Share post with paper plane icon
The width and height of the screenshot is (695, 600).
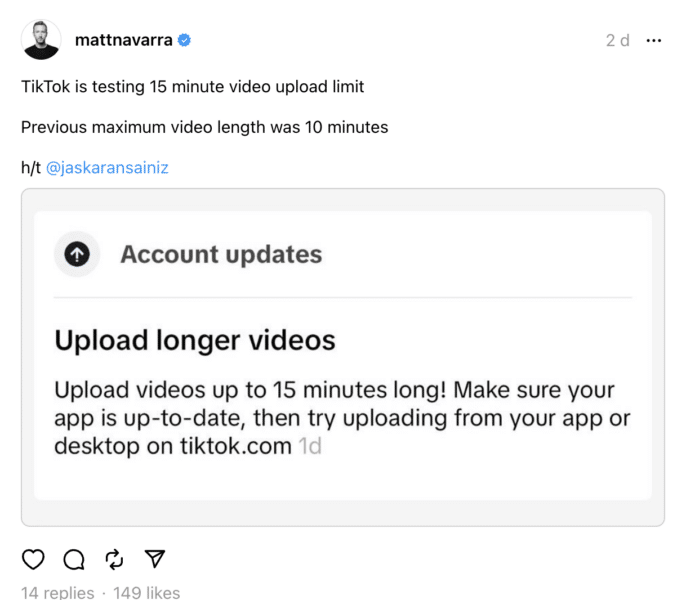pyautogui.click(x=155, y=559)
